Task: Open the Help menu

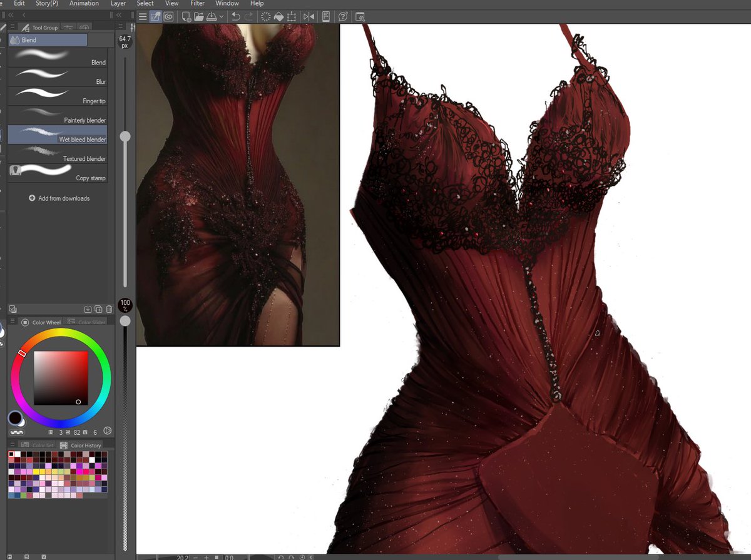Action: (257, 3)
